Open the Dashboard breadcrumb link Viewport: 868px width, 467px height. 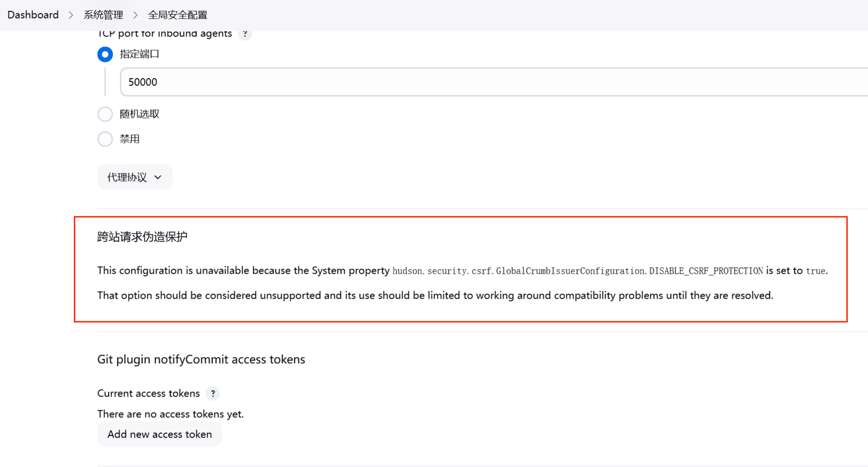[33, 15]
